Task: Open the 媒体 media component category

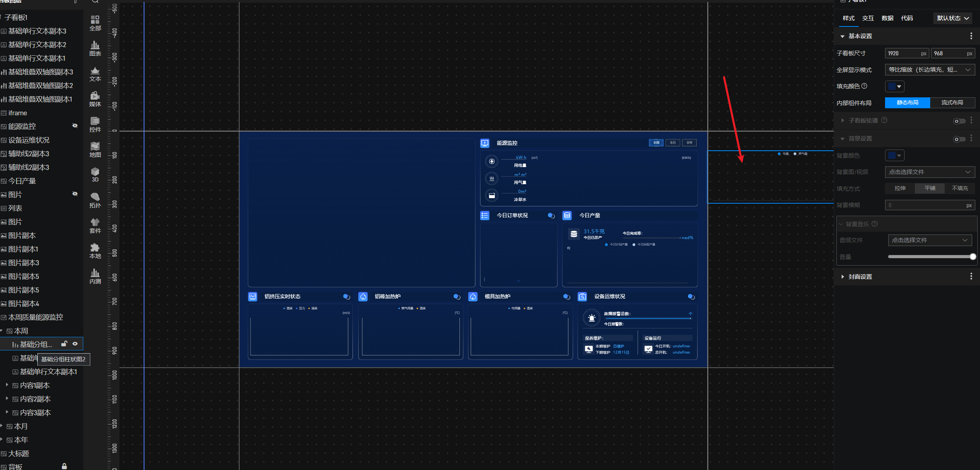Action: click(95, 99)
